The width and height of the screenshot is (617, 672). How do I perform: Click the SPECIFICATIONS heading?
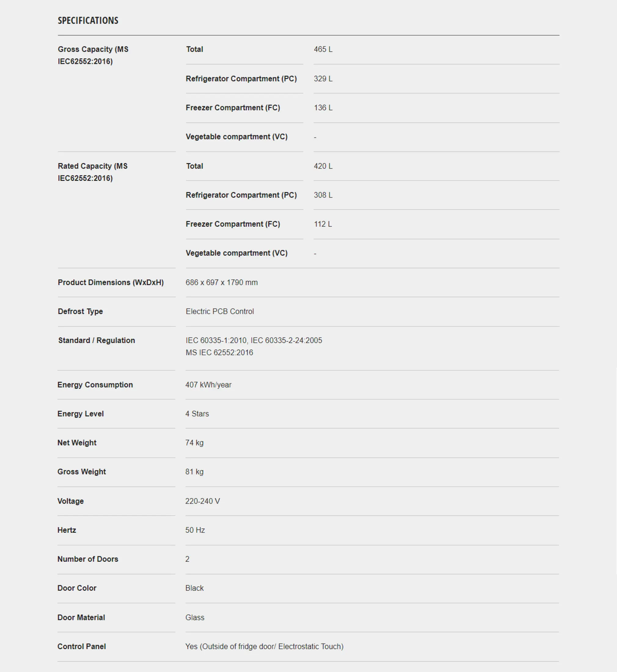tap(88, 21)
